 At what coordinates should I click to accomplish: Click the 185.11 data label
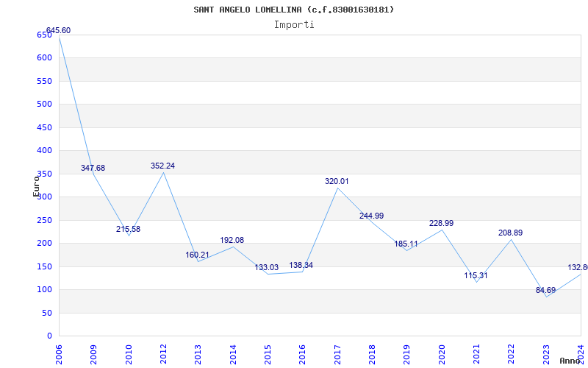(x=406, y=244)
